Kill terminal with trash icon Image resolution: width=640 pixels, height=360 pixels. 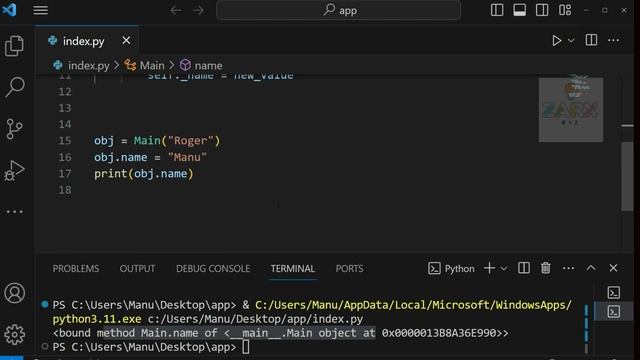pyautogui.click(x=546, y=268)
